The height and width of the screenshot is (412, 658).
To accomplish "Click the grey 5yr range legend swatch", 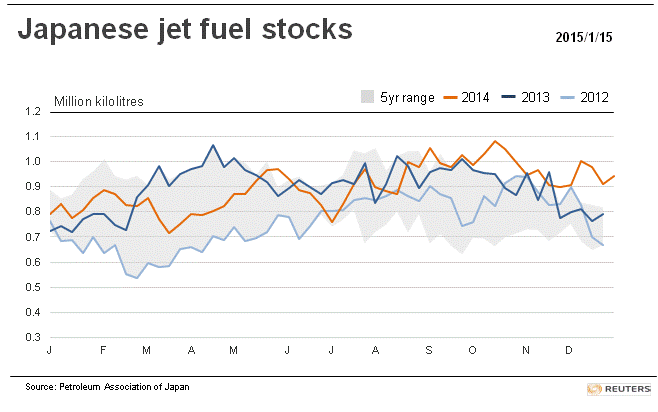I will coord(368,97).
